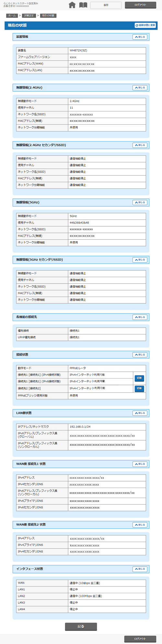
Task: Collapse the WAN側 接続先2 状態 section
Action: click(140, 525)
